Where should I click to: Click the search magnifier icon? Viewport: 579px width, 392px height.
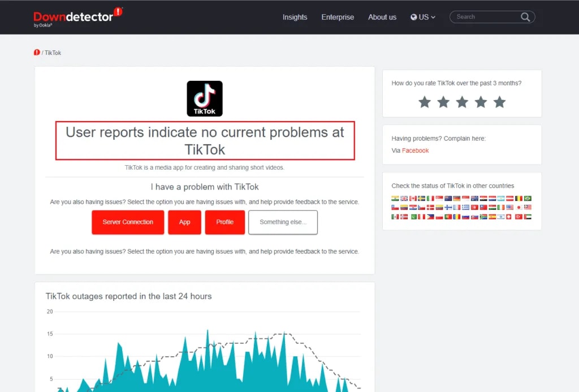click(x=525, y=17)
